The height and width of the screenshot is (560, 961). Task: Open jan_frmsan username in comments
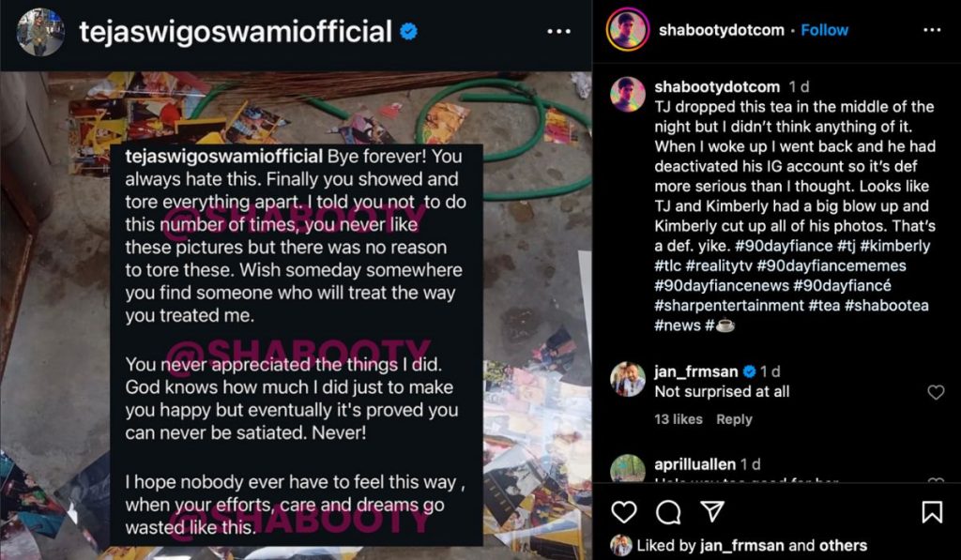(696, 371)
